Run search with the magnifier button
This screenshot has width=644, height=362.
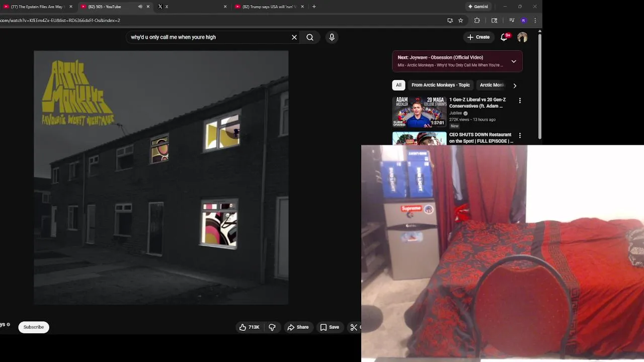(x=310, y=37)
